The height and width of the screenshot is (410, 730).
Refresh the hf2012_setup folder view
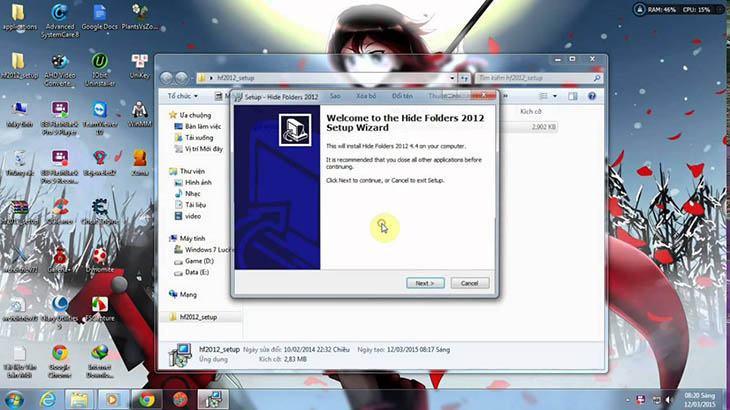[x=465, y=78]
